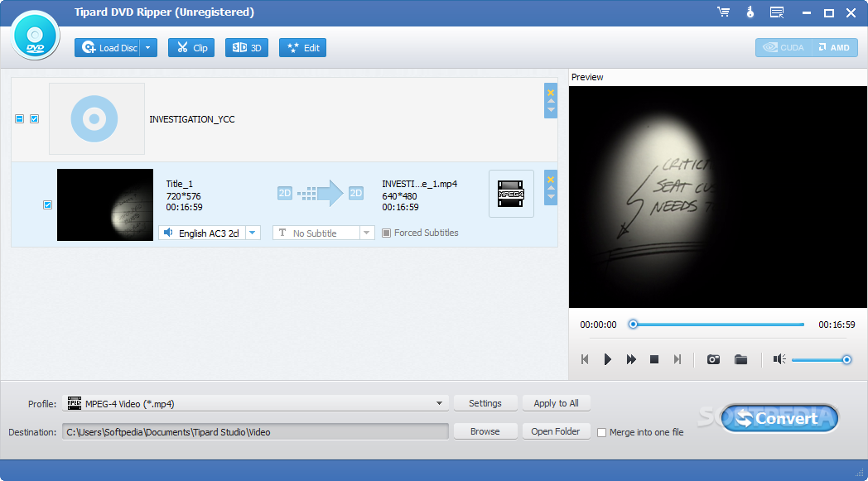Open the Edit effects tool
The height and width of the screenshot is (481, 868).
point(303,47)
